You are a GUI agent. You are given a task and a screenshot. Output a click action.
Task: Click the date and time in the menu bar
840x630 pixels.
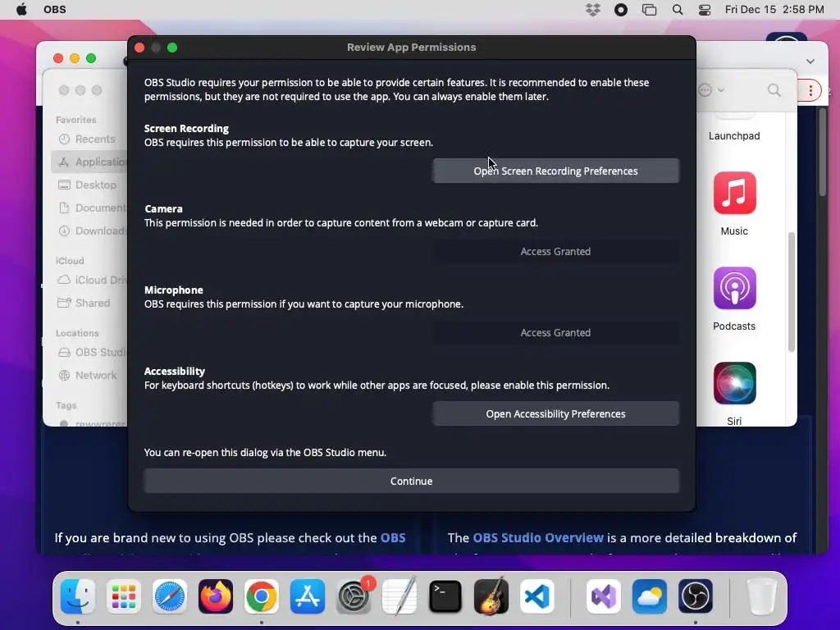pyautogui.click(x=774, y=10)
